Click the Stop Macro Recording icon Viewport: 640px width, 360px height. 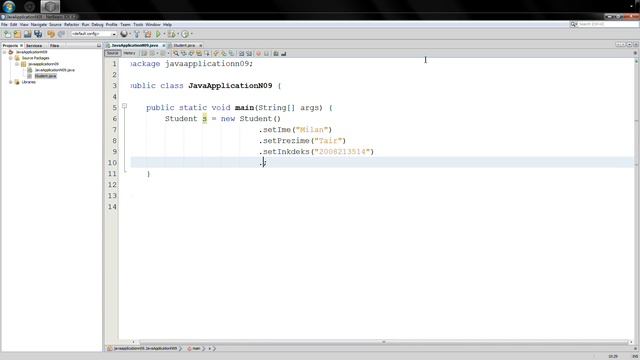[267, 53]
